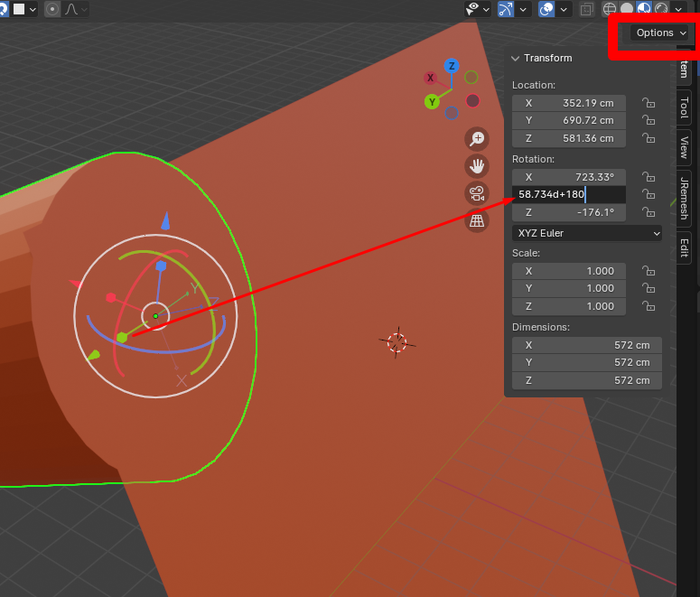Switch to rendered shading
The height and width of the screenshot is (597, 700).
pos(661,8)
